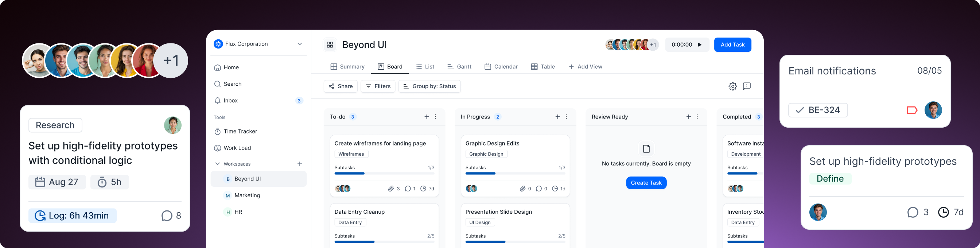This screenshot has height=248, width=980.
Task: Click the Define label on prototypes card
Action: (830, 178)
